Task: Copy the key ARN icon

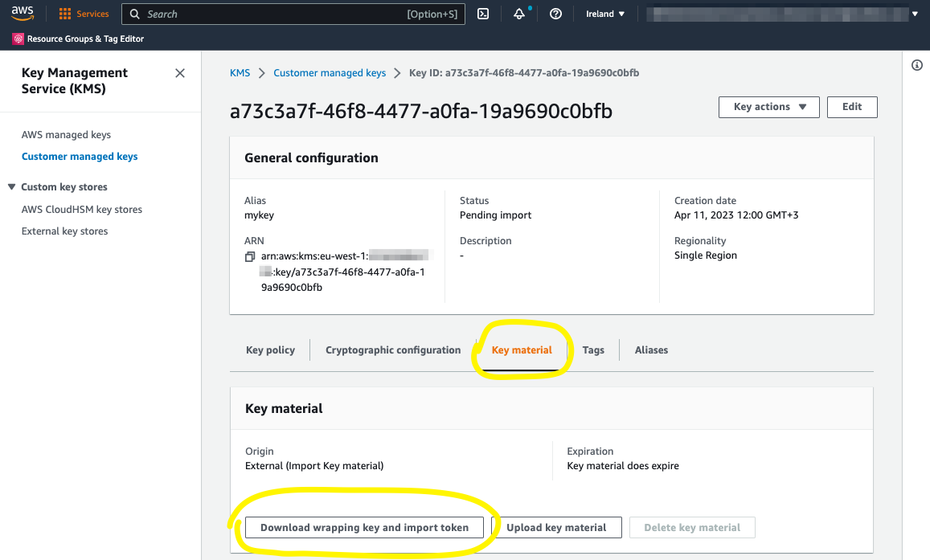Action: [250, 256]
